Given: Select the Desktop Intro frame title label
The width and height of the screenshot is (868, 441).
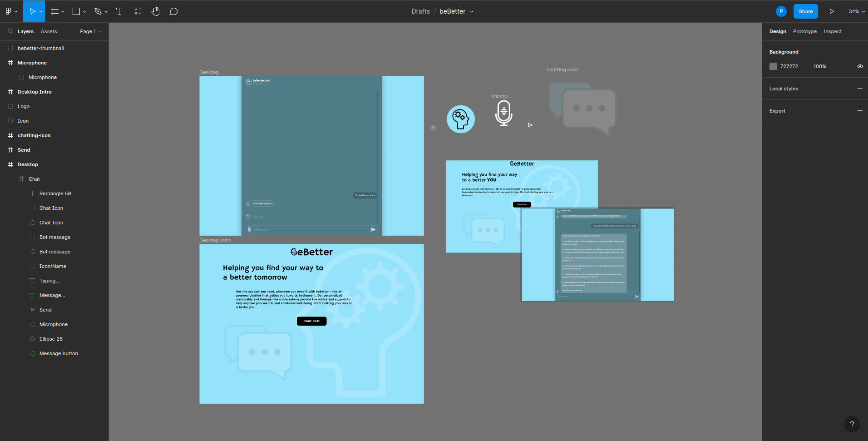Looking at the screenshot, I should coord(215,240).
